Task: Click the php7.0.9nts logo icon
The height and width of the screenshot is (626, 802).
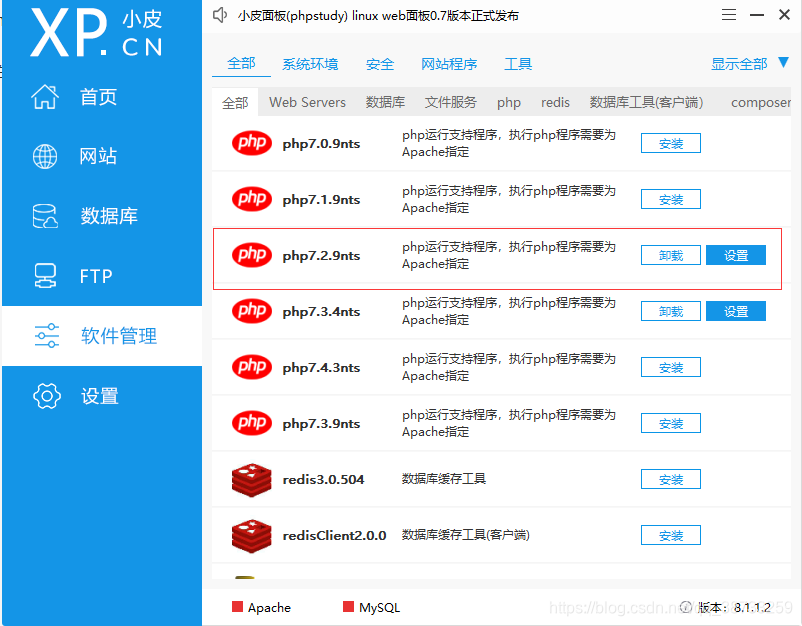Action: (252, 143)
